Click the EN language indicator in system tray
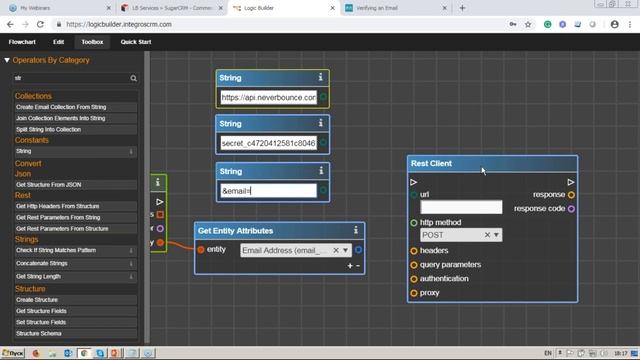This screenshot has width=640, height=360. click(548, 353)
